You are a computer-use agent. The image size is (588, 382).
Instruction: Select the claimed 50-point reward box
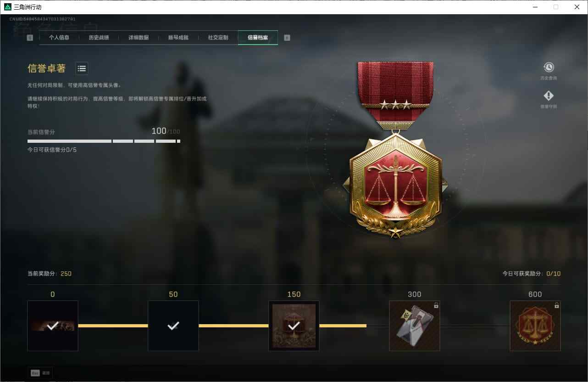[173, 326]
